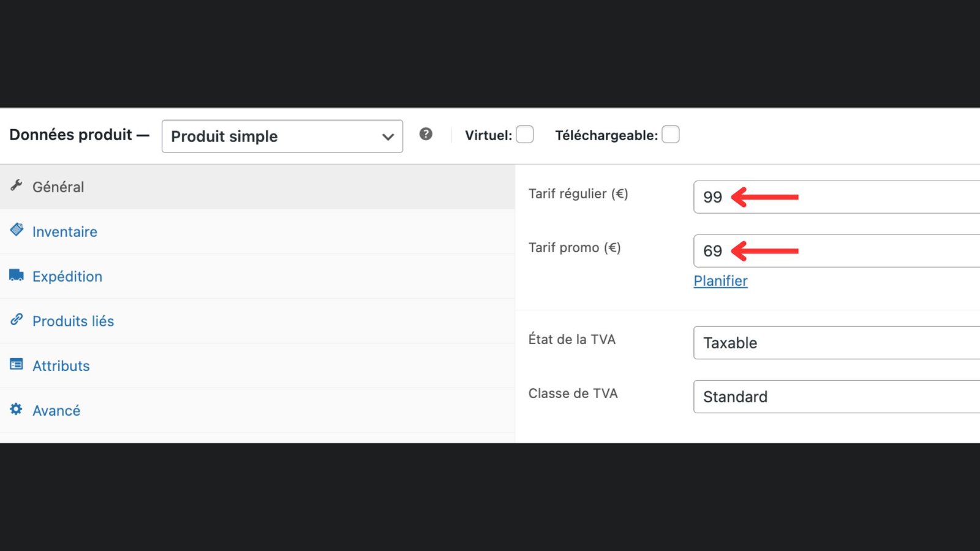Focus the Tarif régulier price field
Screen dimensions: 980x551
point(837,197)
